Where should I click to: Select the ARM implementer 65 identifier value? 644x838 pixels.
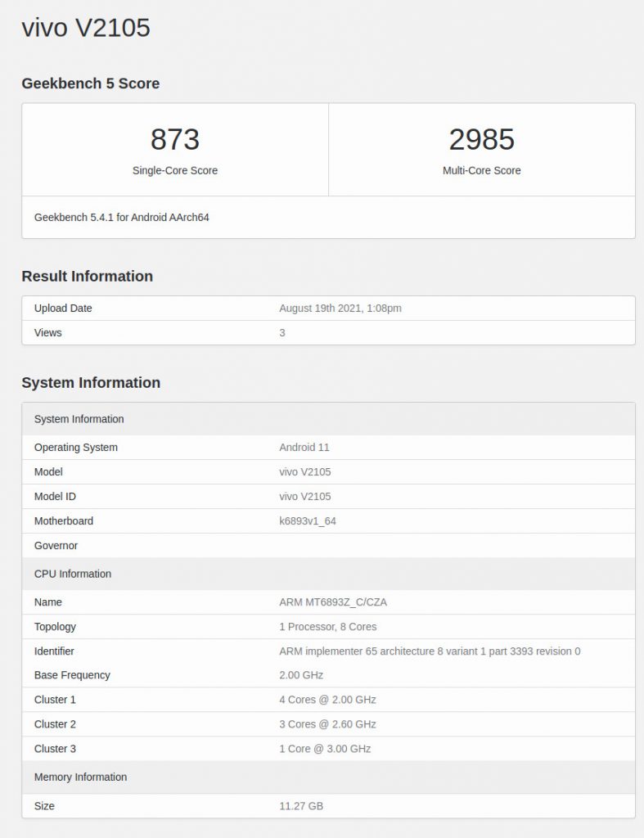click(x=430, y=651)
